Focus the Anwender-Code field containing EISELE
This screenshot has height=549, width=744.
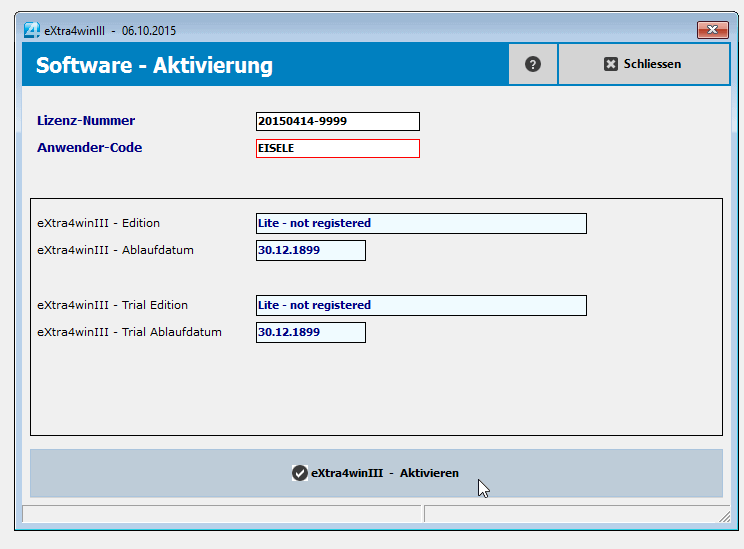click(x=337, y=148)
